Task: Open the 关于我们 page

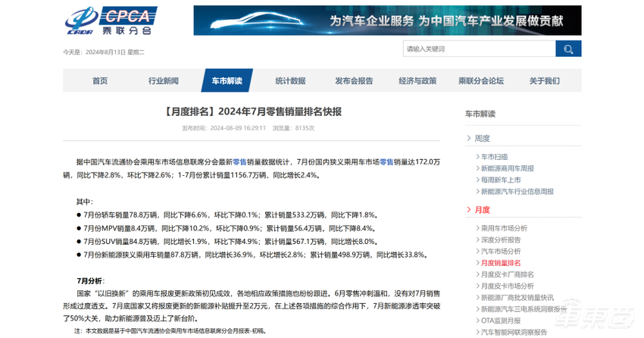Action: coord(544,81)
